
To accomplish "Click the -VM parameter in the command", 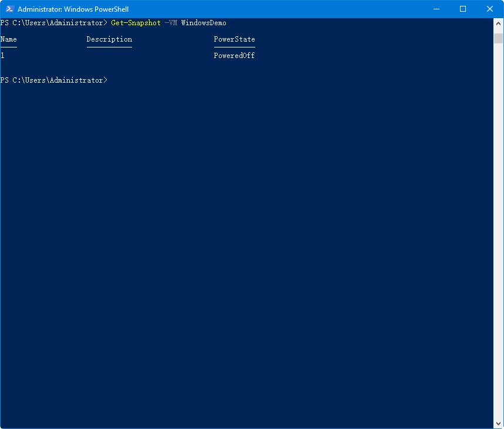I will tap(171, 23).
